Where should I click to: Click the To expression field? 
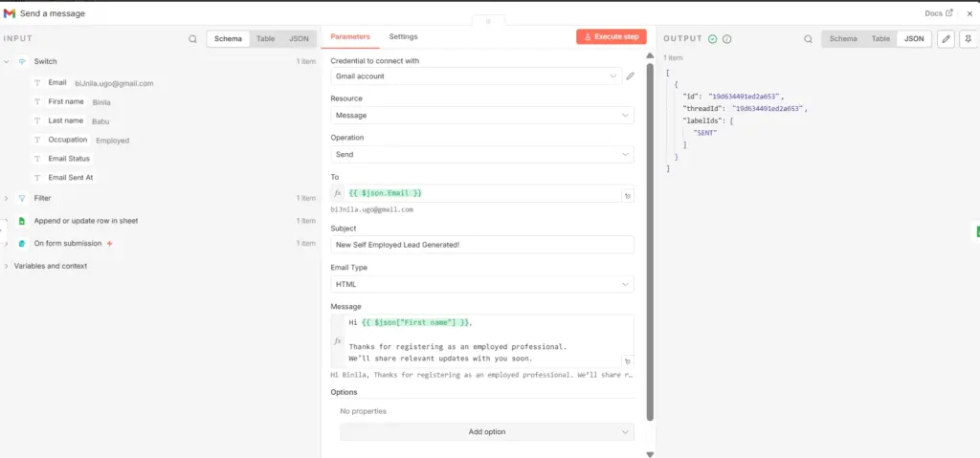[x=482, y=194]
